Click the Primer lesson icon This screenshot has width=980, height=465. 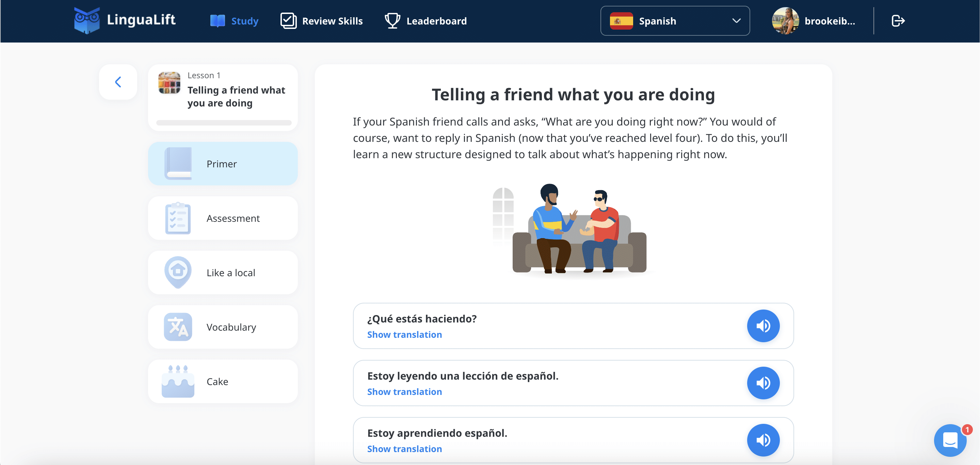click(178, 164)
